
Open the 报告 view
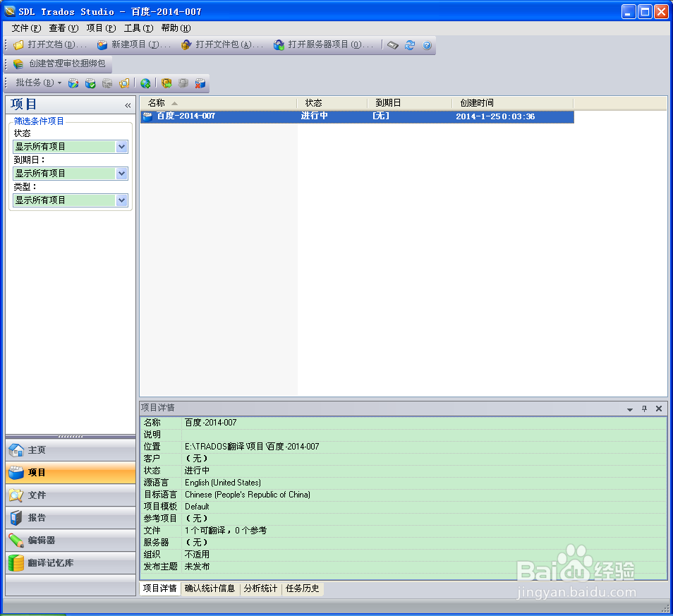point(71,518)
